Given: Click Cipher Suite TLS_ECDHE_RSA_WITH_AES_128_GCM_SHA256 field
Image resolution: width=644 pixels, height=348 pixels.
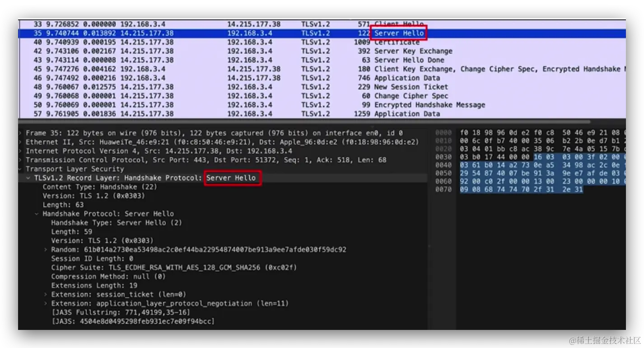Looking at the screenshot, I should click(174, 268).
